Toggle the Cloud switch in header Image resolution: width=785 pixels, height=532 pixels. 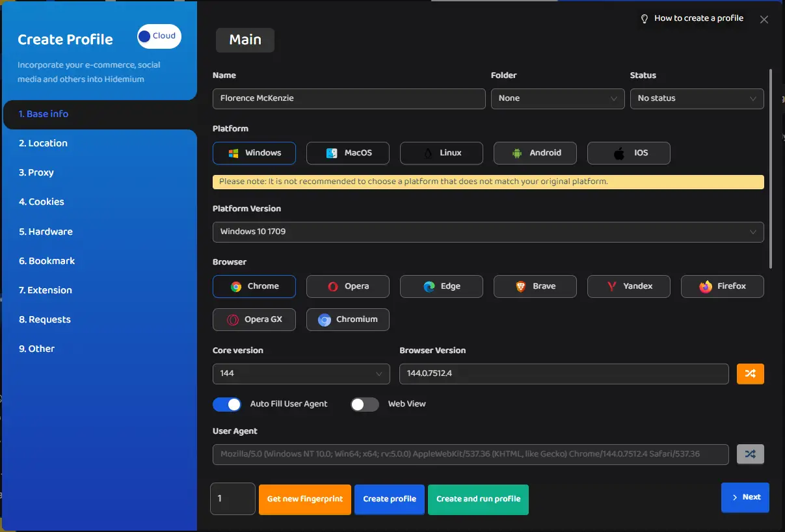159,36
